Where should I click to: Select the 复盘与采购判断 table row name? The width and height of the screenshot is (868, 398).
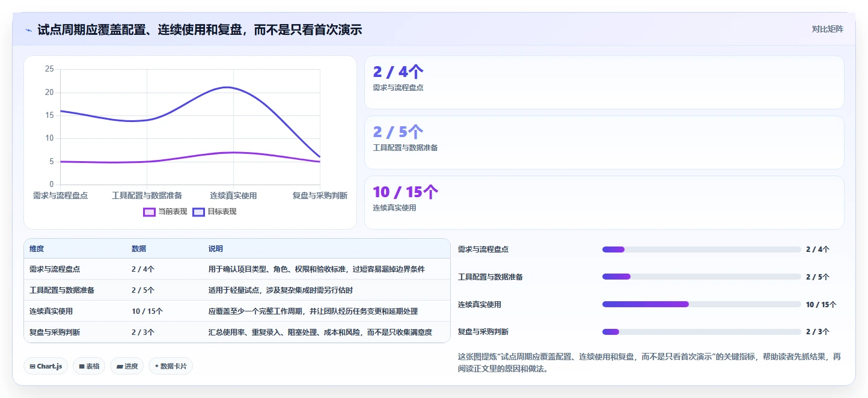pos(55,332)
